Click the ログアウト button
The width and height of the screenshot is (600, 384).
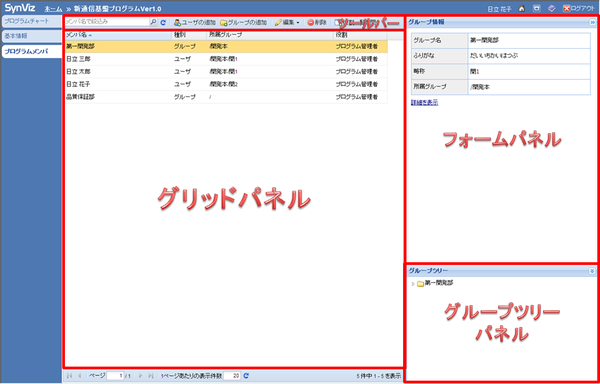[579, 8]
